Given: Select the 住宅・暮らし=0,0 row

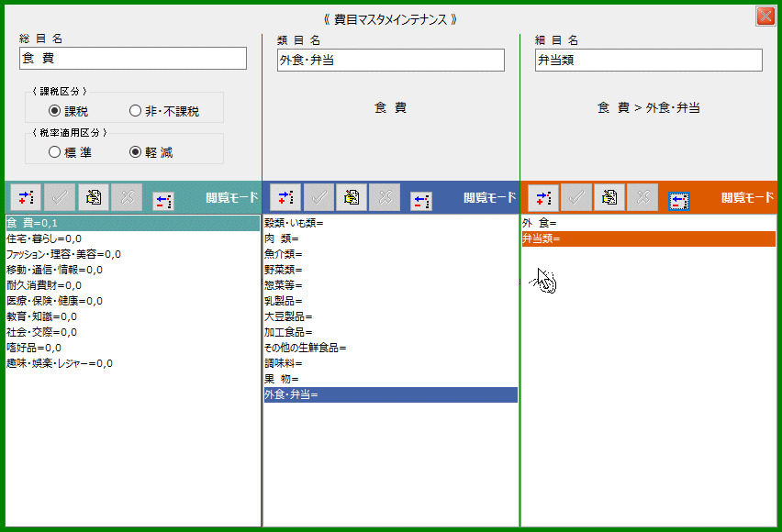Looking at the screenshot, I should pyautogui.click(x=133, y=238).
